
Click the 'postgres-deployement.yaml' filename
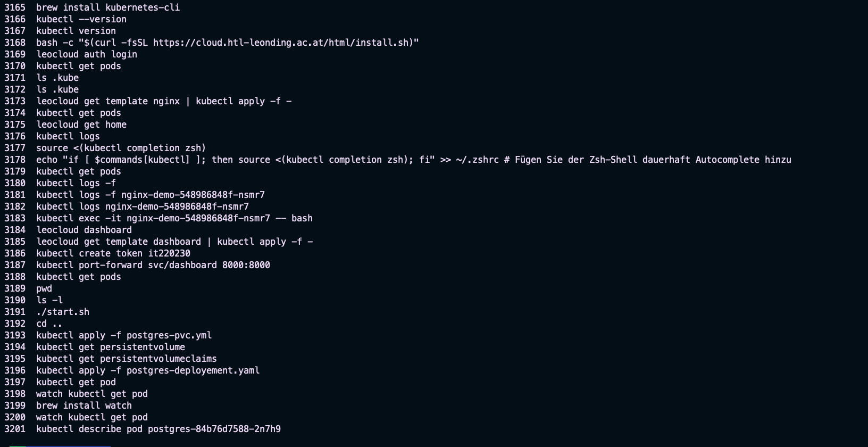[193, 370]
